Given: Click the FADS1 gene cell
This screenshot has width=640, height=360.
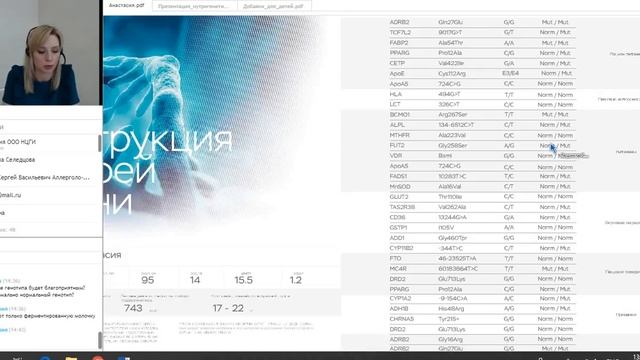Looking at the screenshot, I should point(398,176).
